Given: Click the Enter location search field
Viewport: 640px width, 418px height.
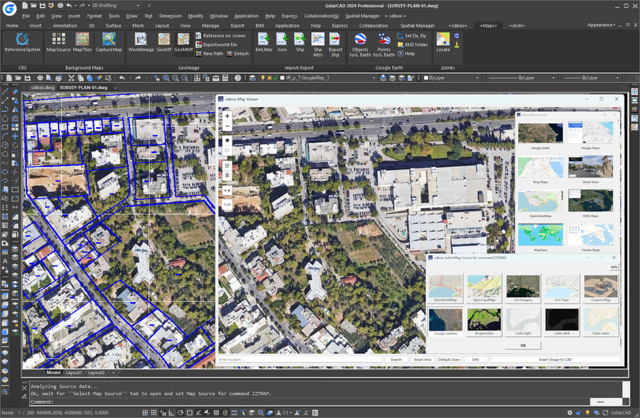Looking at the screenshot, I should tap(300, 360).
